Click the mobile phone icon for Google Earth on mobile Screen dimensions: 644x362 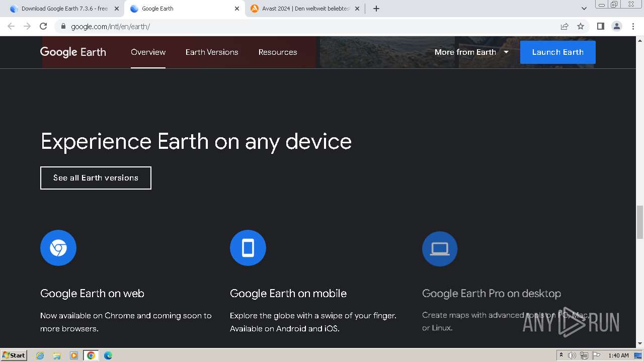(x=248, y=248)
